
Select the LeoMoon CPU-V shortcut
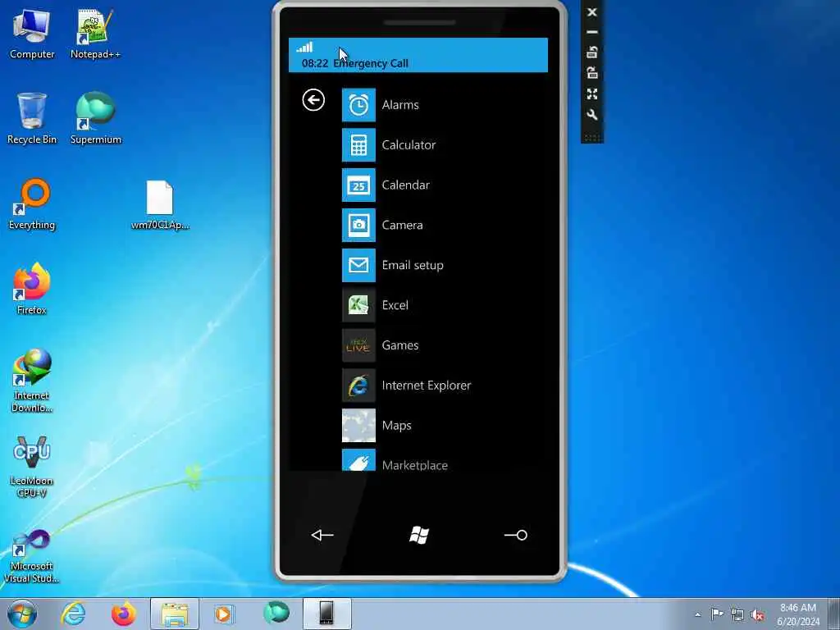[x=32, y=467]
